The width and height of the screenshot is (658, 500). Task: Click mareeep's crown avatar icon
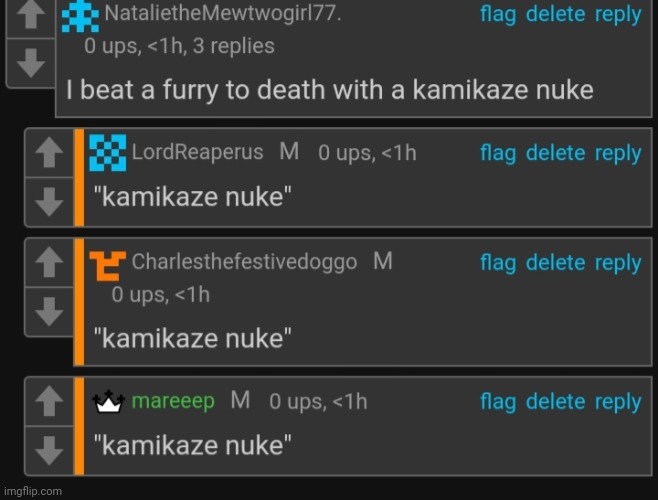(109, 402)
